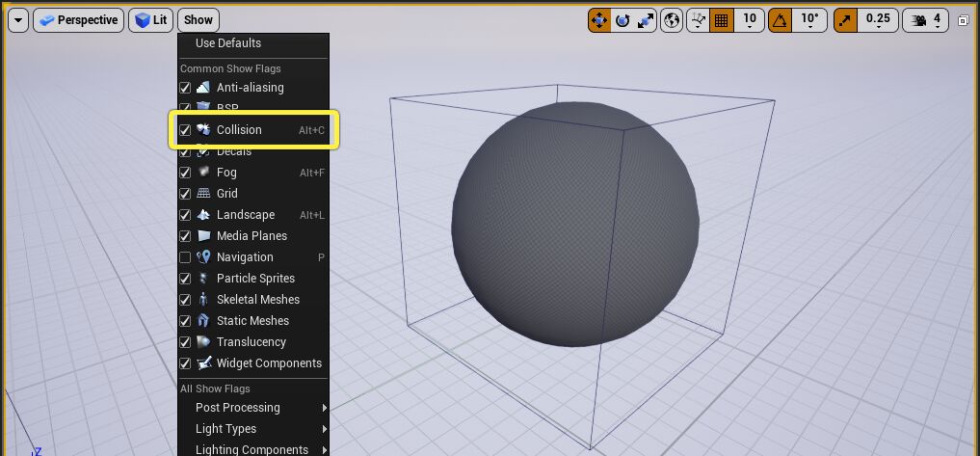
Task: Select the sphere mesh in viewport
Action: tap(575, 224)
